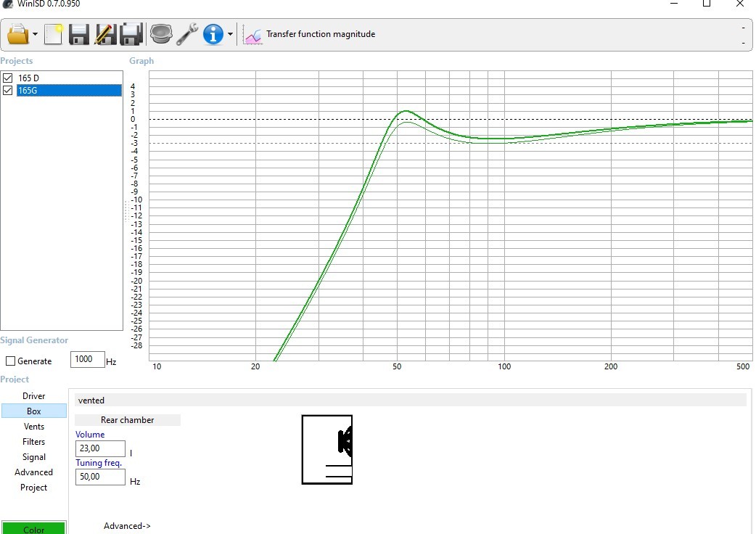Image resolution: width=756 pixels, height=534 pixels.
Task: Open options with the wrench icon
Action: coord(187,34)
